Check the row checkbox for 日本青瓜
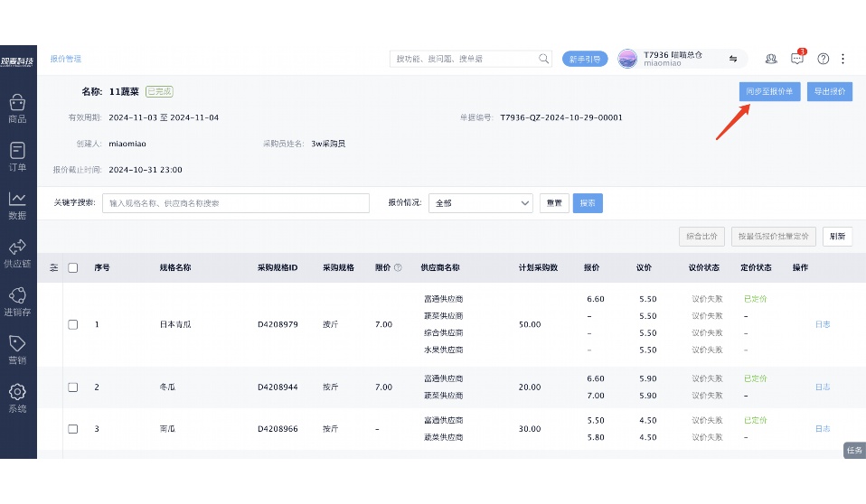The height and width of the screenshot is (504, 866). pos(73,324)
